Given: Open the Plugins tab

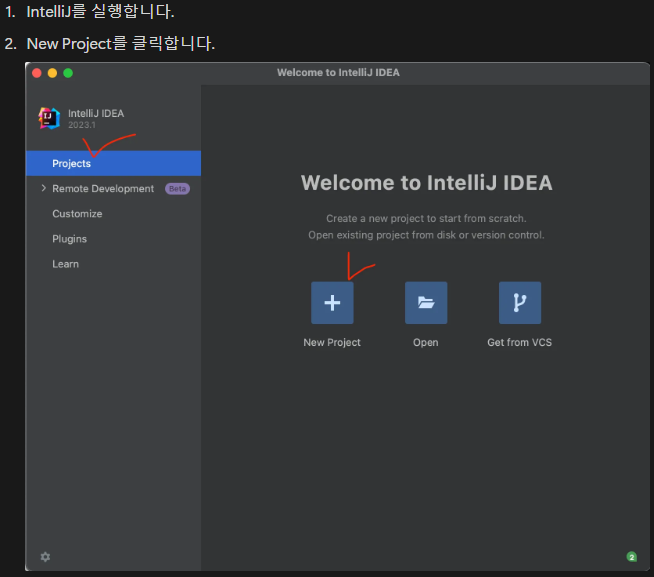Looking at the screenshot, I should 69,239.
